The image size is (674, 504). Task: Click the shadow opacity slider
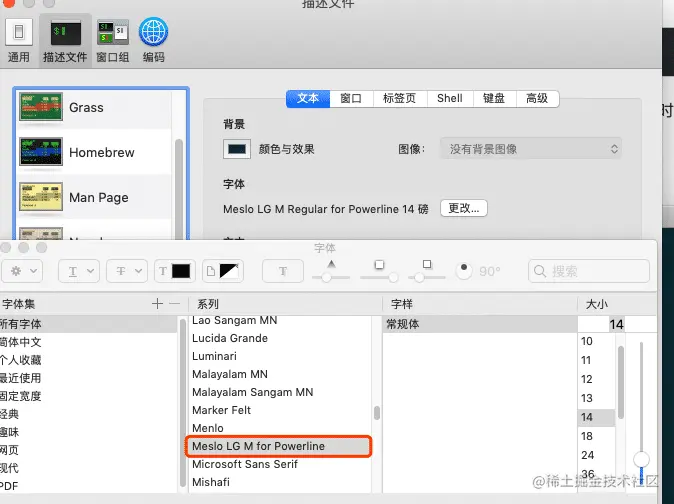tap(331, 277)
